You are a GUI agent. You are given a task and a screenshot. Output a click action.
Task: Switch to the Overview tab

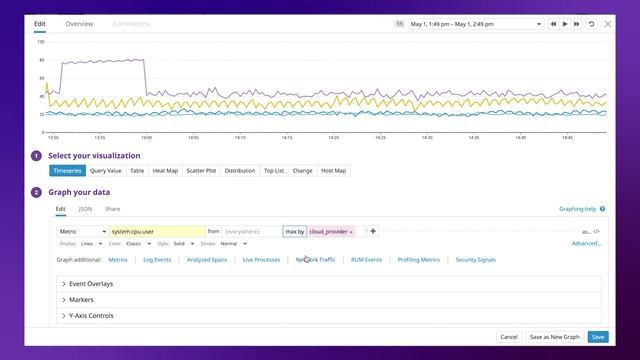pyautogui.click(x=79, y=24)
